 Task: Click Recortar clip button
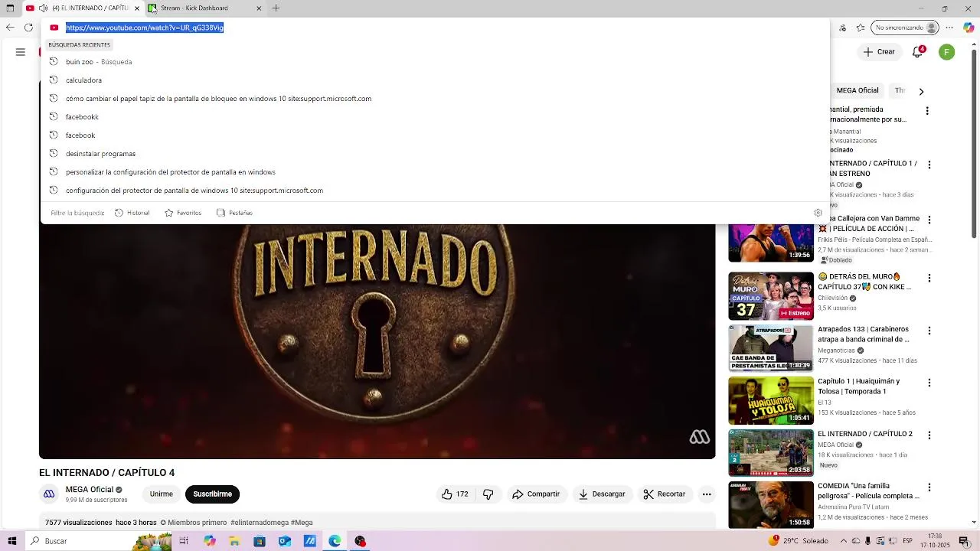tap(665, 494)
